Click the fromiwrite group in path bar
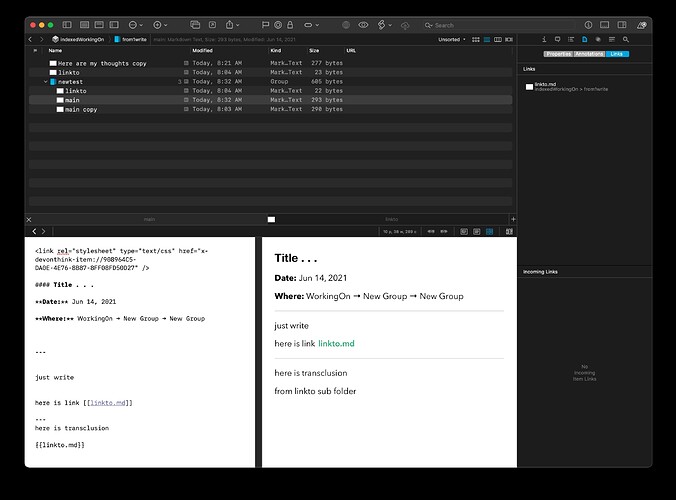The height and width of the screenshot is (500, 676). pos(131,39)
